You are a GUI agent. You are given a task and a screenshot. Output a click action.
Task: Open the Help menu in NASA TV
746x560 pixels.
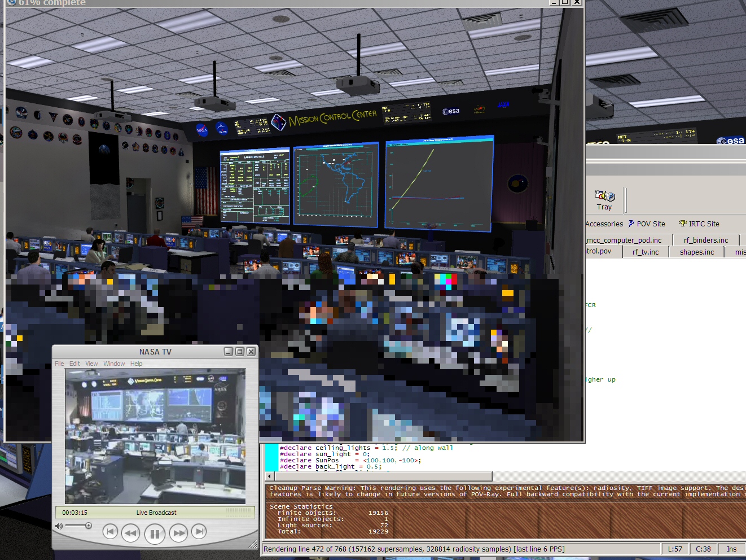coord(136,364)
